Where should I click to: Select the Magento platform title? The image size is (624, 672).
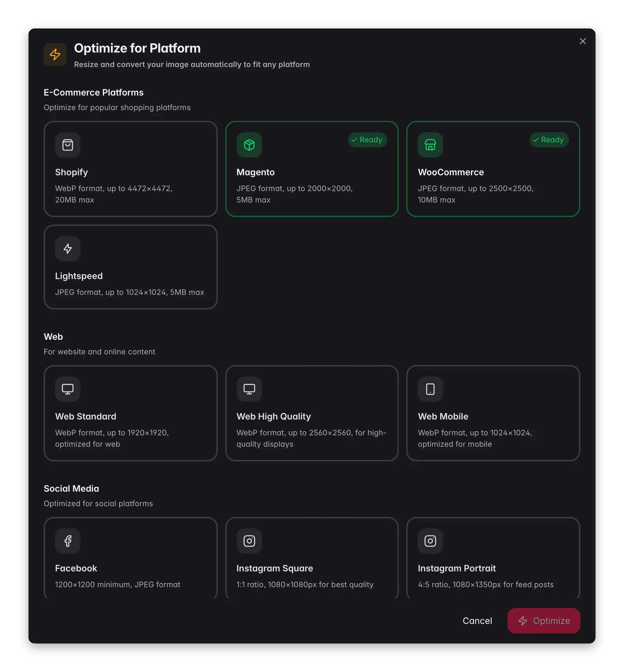point(256,172)
